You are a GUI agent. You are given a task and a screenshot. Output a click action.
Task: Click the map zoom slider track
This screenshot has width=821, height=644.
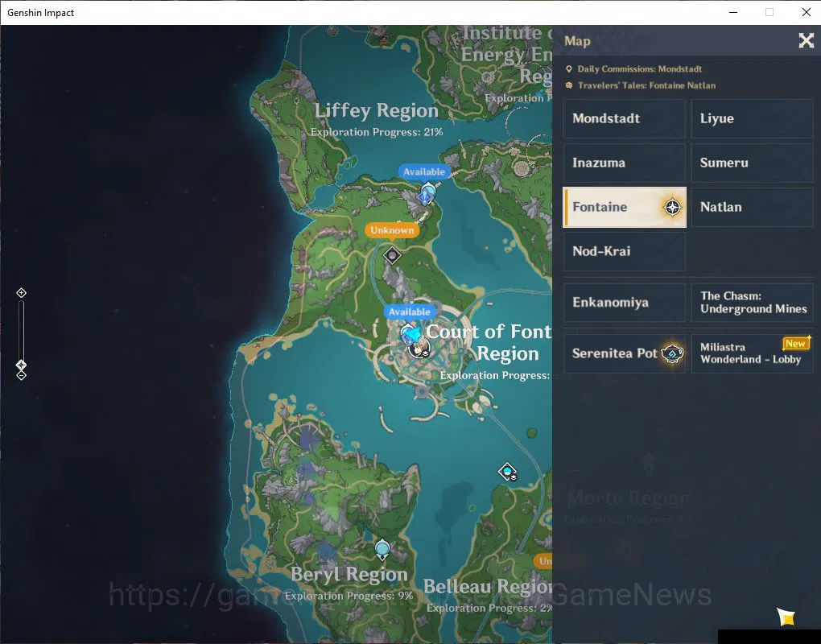[22, 330]
